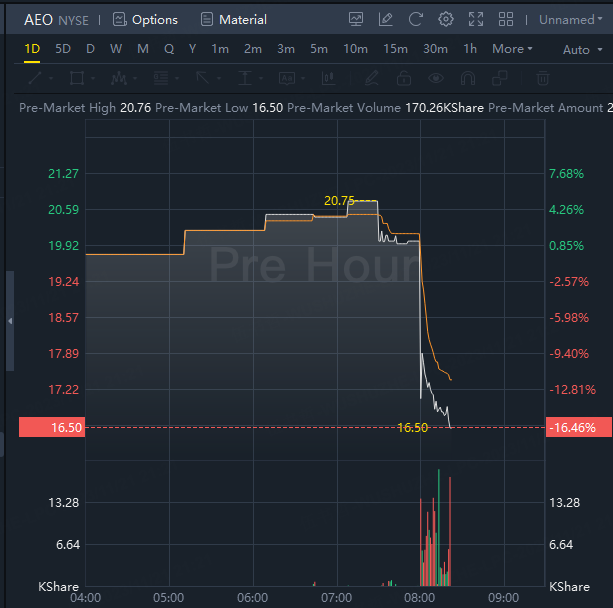
Task: Enter fullscreen chart mode
Action: pyautogui.click(x=476, y=19)
